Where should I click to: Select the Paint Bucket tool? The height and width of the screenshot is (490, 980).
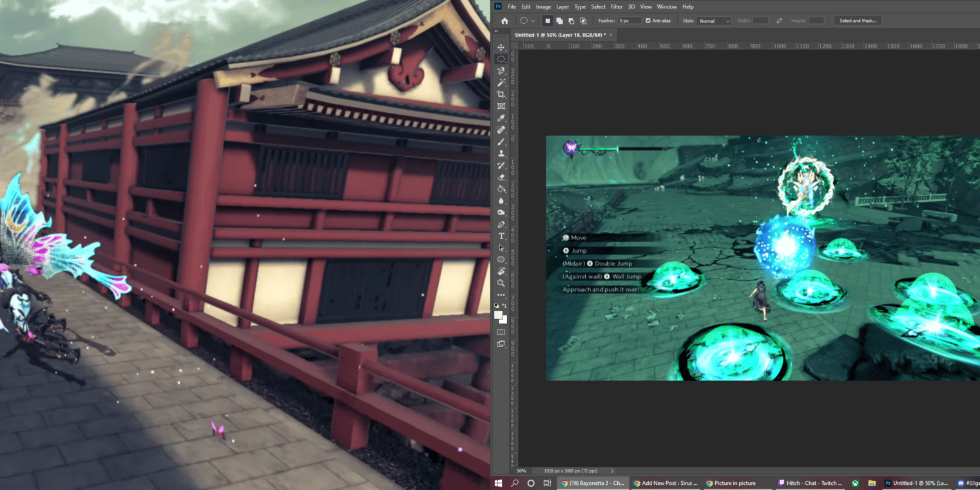(501, 189)
